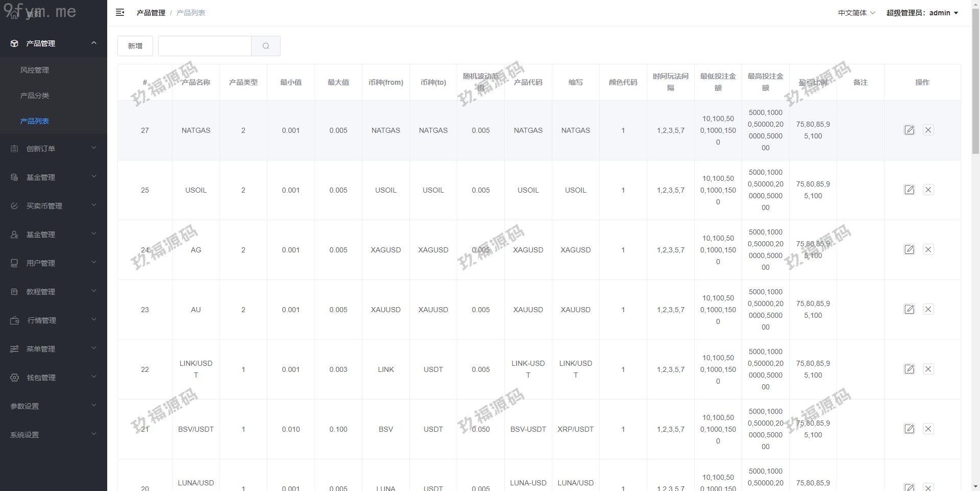Expand the 用户管理 sidebar menu

pyautogui.click(x=53, y=263)
